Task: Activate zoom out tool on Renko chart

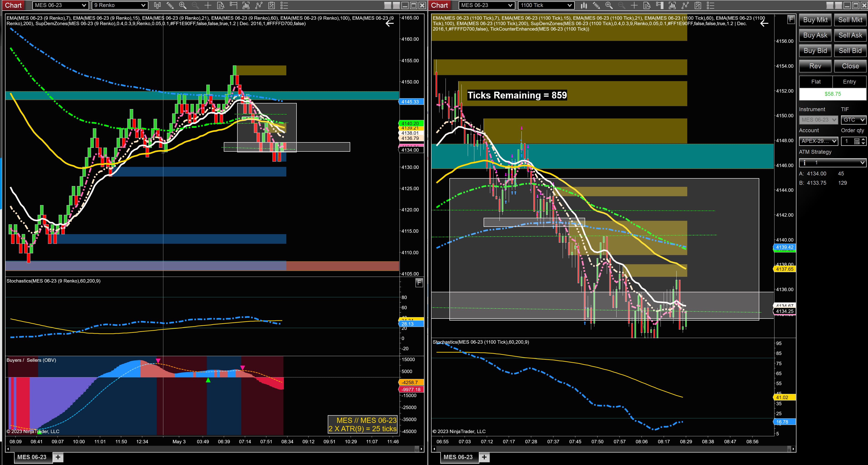Action: 195,5
